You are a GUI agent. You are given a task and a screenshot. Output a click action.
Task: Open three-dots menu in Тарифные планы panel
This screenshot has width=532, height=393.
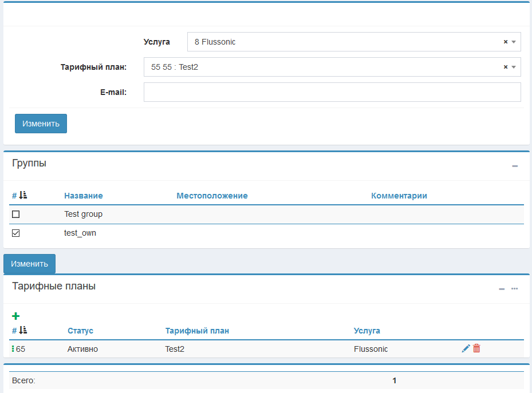(x=514, y=289)
